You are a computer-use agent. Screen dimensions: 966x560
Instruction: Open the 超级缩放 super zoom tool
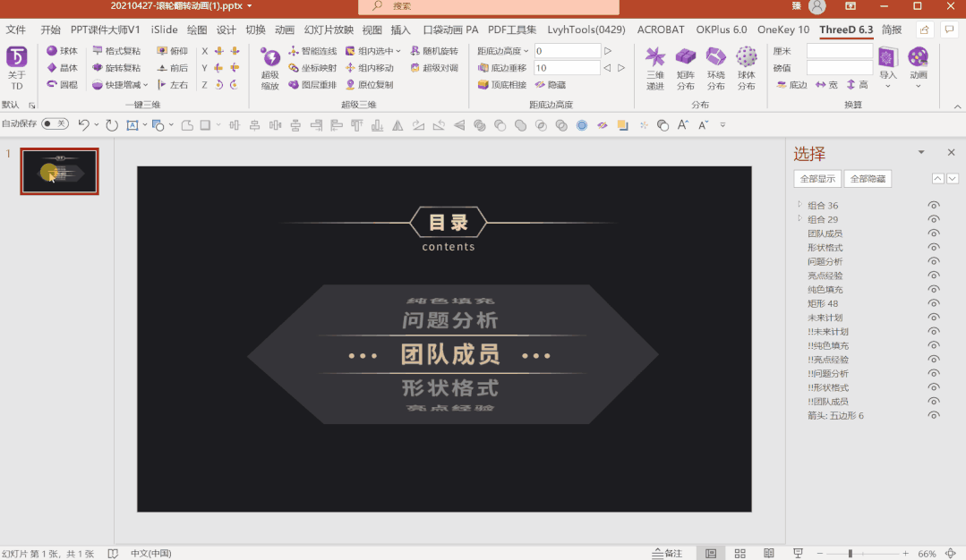click(x=269, y=68)
